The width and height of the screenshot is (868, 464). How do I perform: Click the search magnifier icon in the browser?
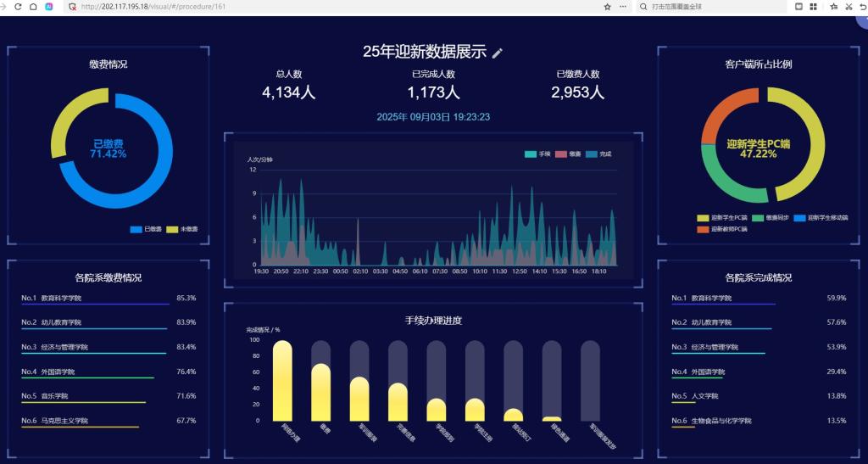point(644,6)
